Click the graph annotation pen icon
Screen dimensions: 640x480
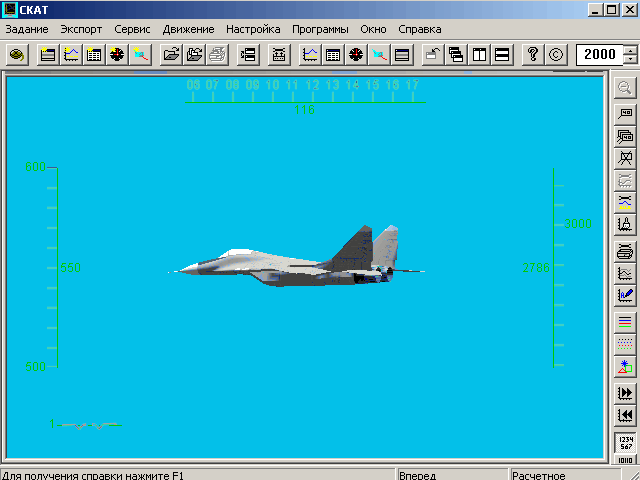pos(625,295)
